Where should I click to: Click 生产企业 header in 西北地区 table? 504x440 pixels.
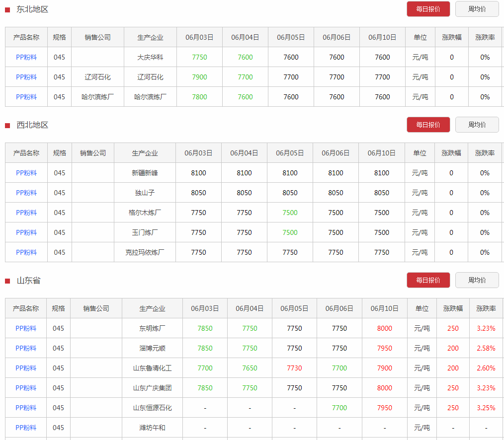click(145, 153)
